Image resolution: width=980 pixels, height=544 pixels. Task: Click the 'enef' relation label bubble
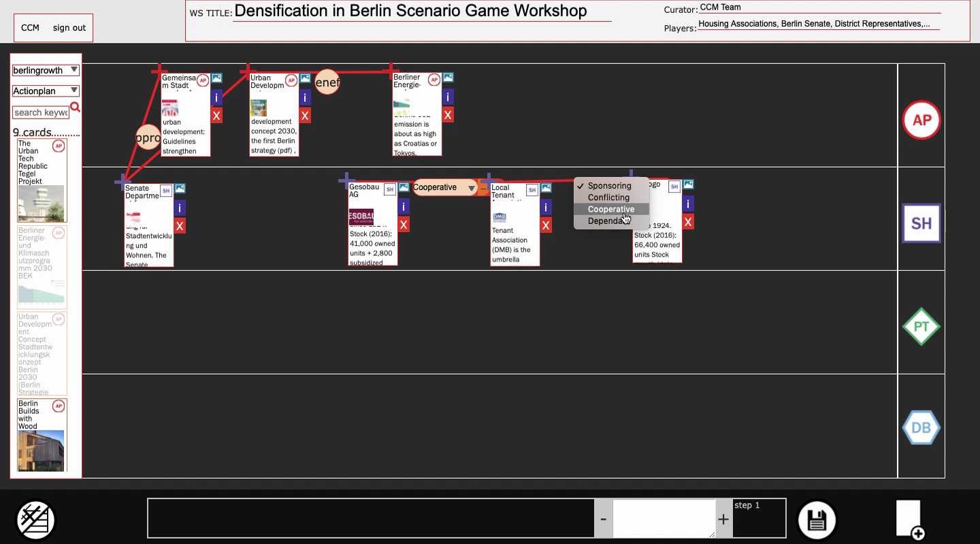click(327, 82)
